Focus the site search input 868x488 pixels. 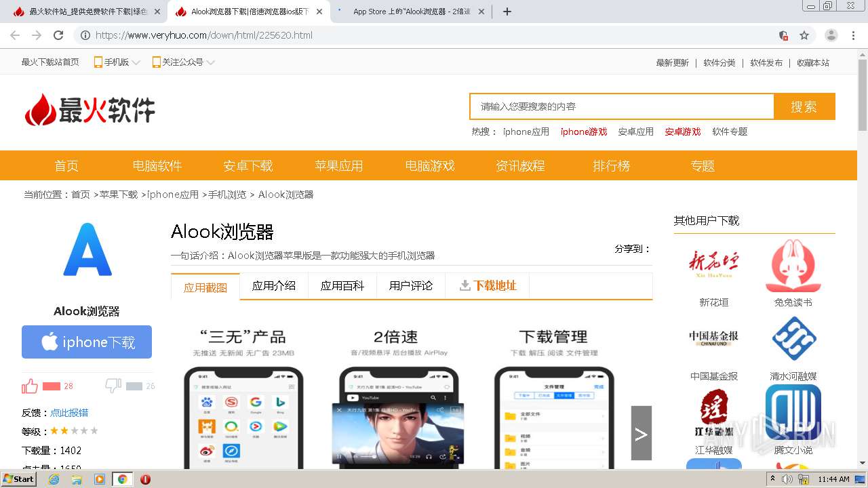[622, 106]
